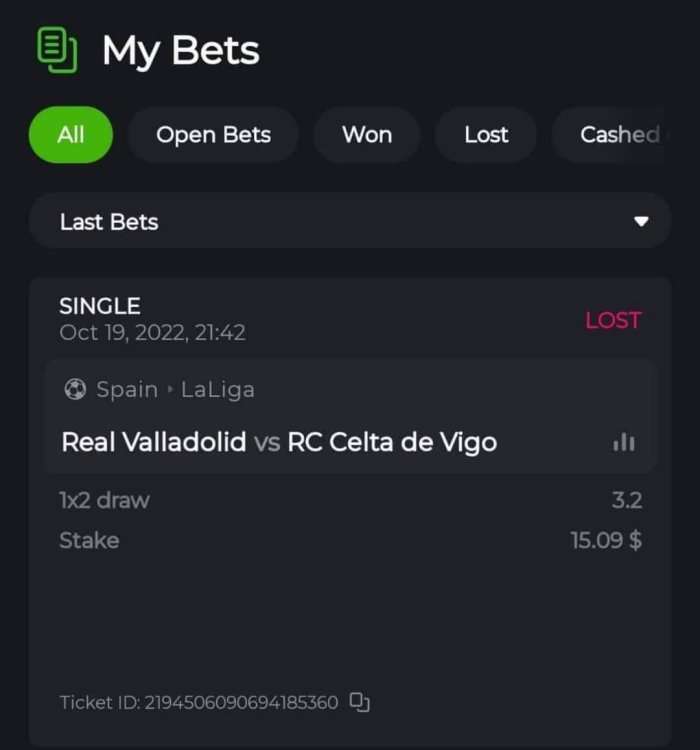Click the My Bets ticket icon

pos(57,50)
